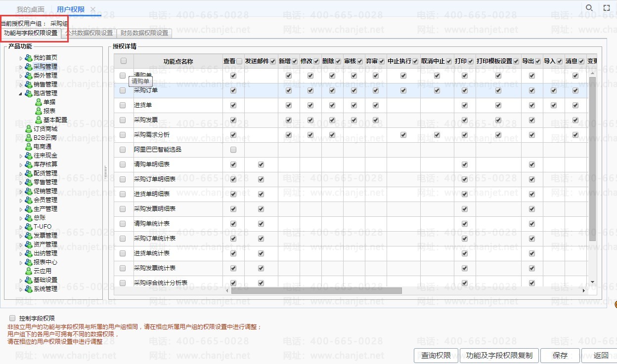The height and width of the screenshot is (364, 617).
Task: Select the 云应用 icon
Action: [29, 271]
